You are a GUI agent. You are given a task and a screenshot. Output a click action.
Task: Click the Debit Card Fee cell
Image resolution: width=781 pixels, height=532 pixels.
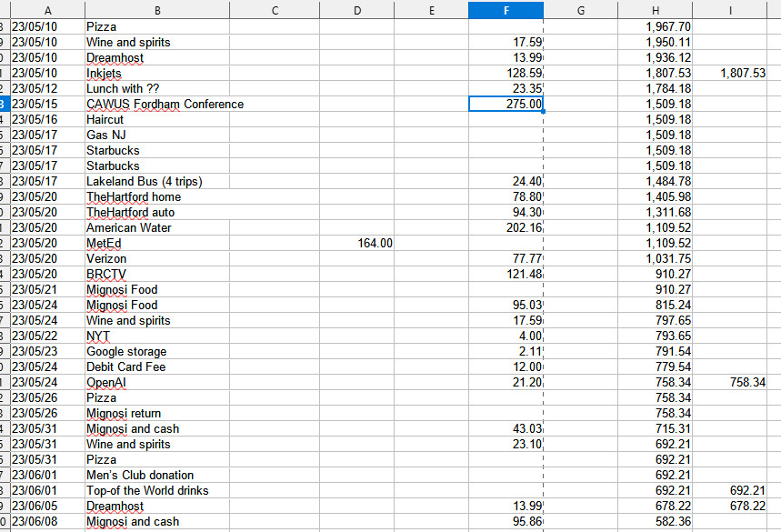tap(157, 366)
